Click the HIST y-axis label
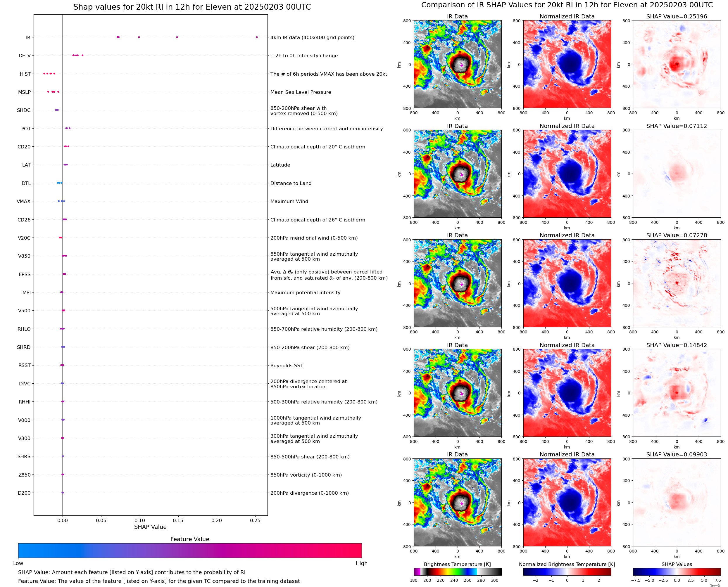 click(25, 74)
